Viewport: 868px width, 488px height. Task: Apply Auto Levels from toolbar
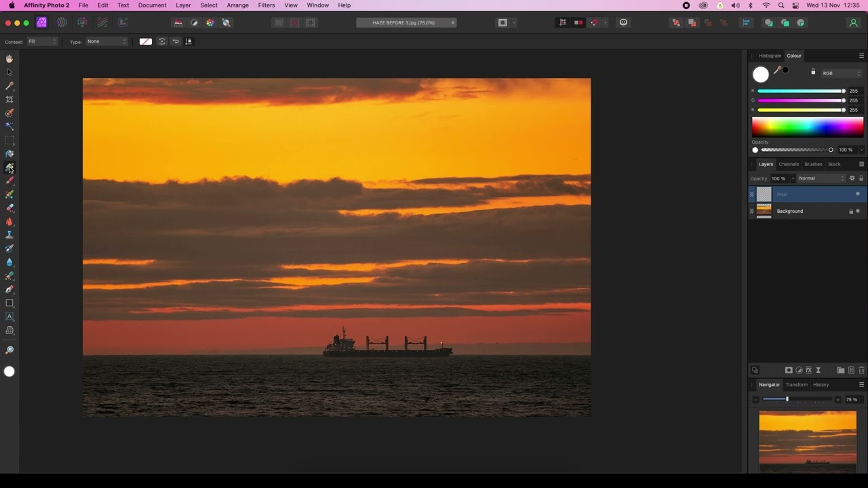point(178,22)
